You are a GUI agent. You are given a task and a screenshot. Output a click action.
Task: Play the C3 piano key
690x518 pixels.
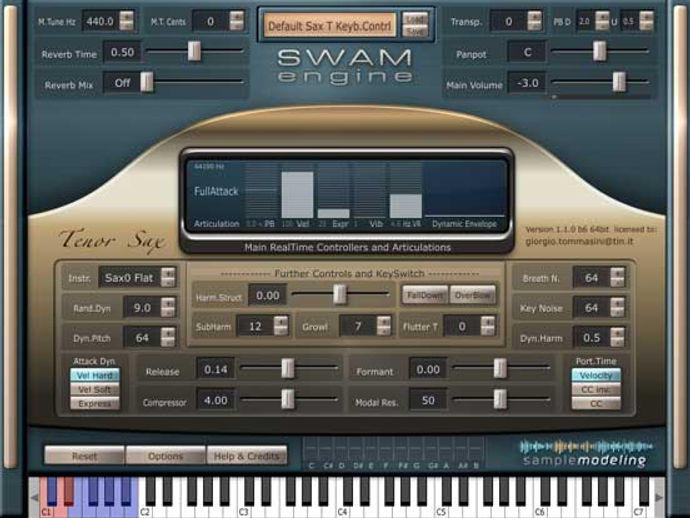[x=243, y=511]
